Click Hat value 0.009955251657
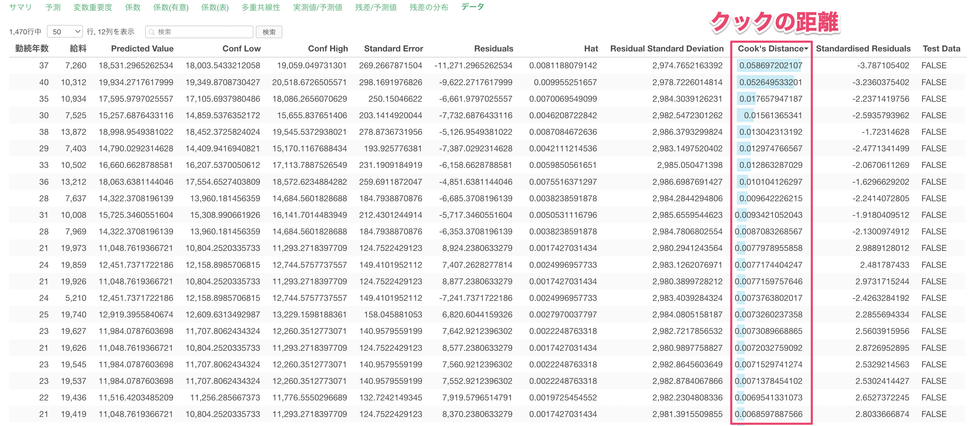Image resolution: width=980 pixels, height=426 pixels. 565,82
